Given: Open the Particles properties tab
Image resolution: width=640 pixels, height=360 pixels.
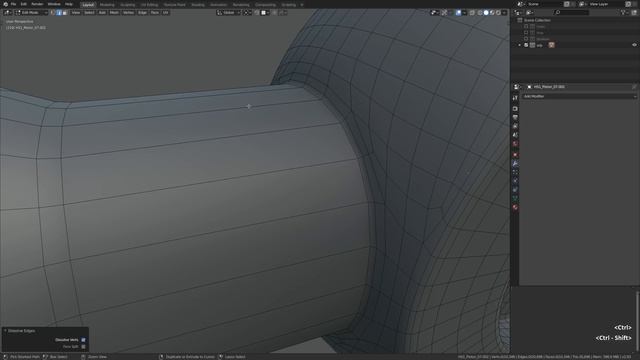Looking at the screenshot, I should (x=515, y=173).
